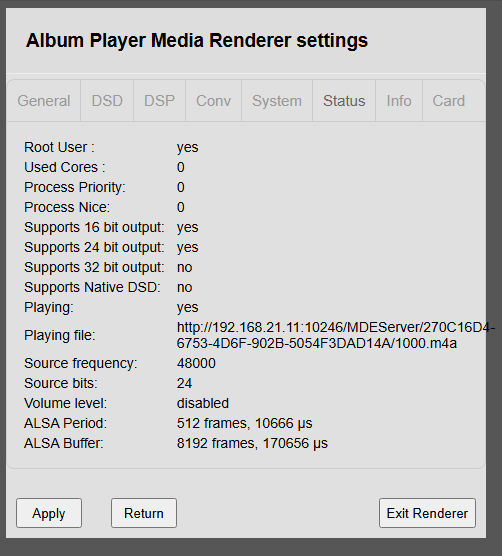
Task: Click the Supports Native DSD label
Action: coord(92,287)
